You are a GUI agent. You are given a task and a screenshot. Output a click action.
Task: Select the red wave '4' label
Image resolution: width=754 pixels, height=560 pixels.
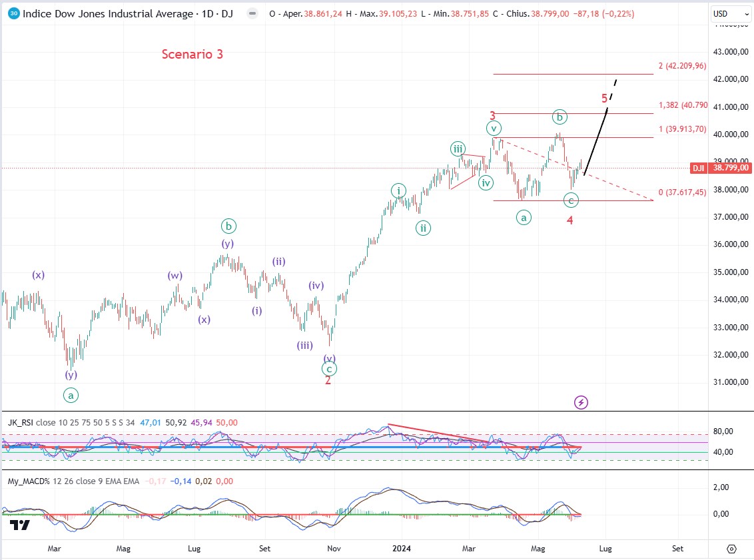(569, 220)
